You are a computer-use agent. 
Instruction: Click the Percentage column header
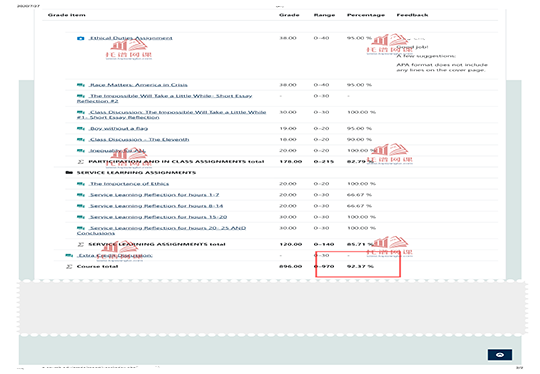[x=366, y=15]
